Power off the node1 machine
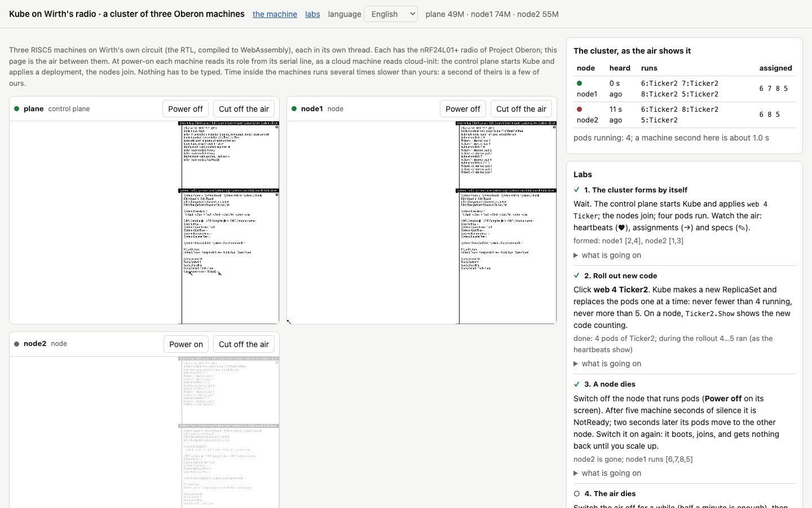This screenshot has height=508, width=812. click(x=463, y=109)
